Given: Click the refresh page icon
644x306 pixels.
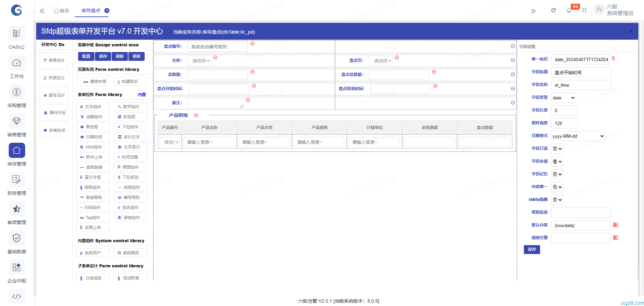Looking at the screenshot, I should [x=553, y=10].
